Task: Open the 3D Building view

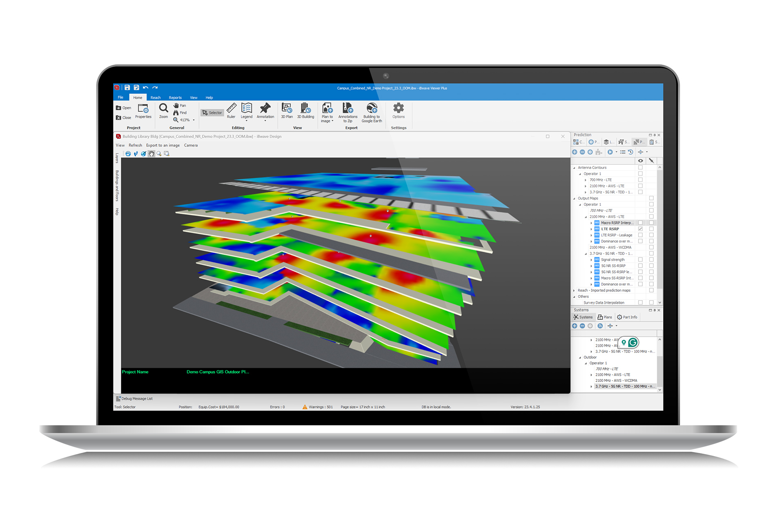Action: click(x=305, y=111)
